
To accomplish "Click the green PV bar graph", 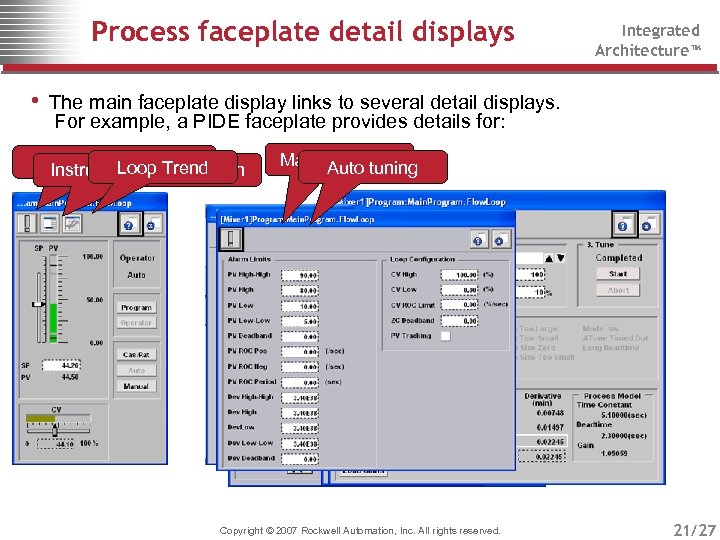I will click(53, 323).
